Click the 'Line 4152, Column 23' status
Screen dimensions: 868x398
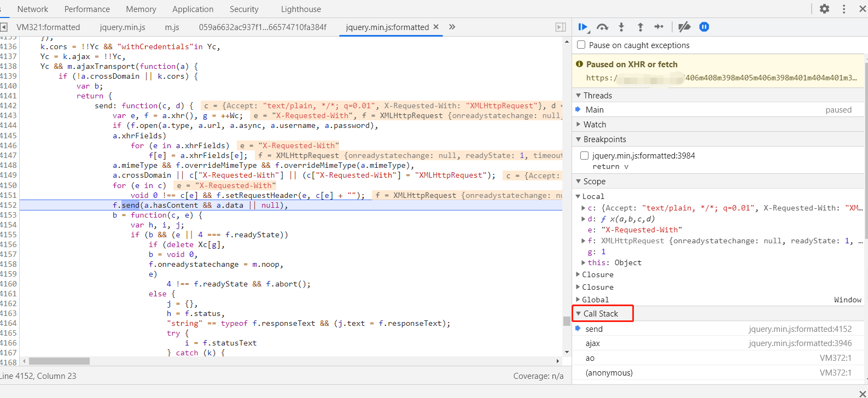(38, 376)
